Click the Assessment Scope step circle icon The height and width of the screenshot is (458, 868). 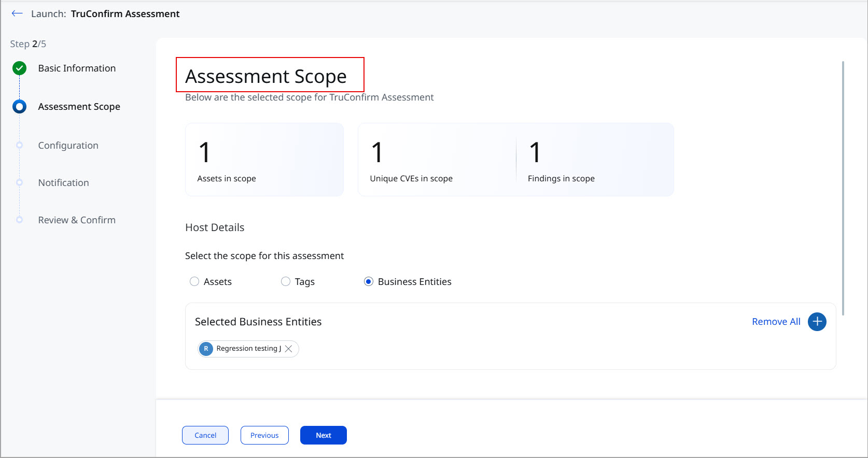coord(19,107)
